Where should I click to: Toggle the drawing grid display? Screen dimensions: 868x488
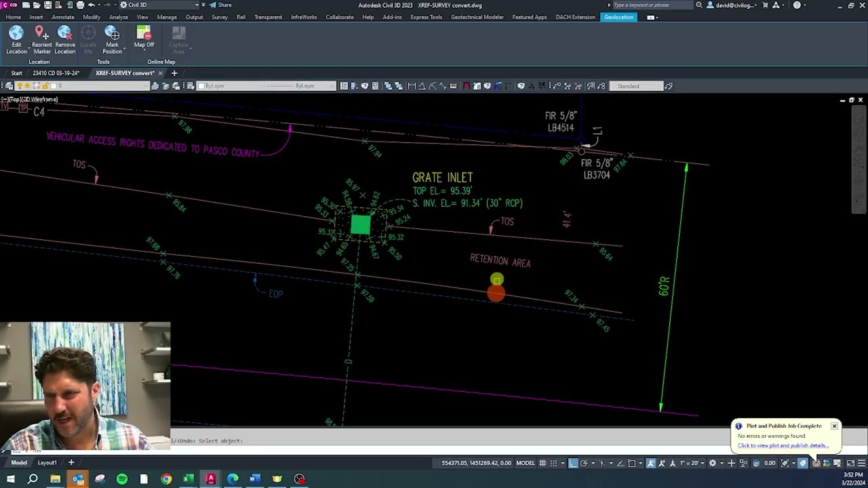click(542, 463)
